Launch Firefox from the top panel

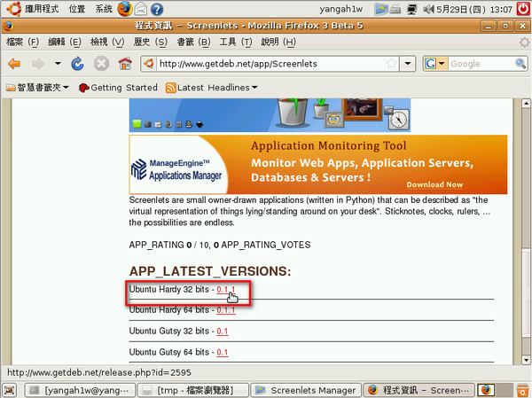125,9
